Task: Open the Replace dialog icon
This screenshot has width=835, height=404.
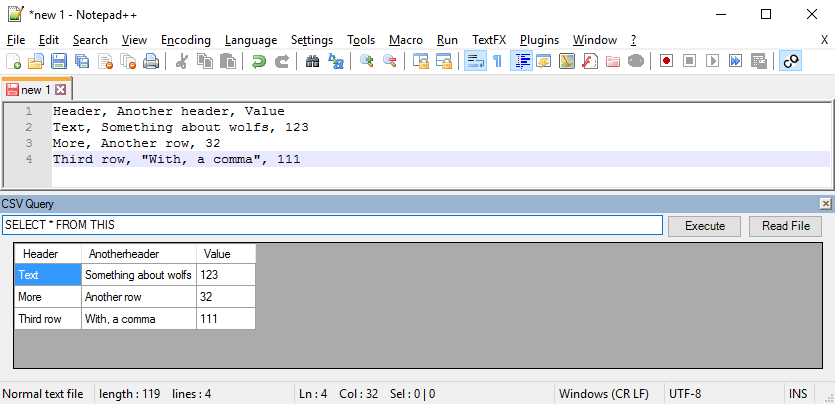Action: tap(335, 61)
